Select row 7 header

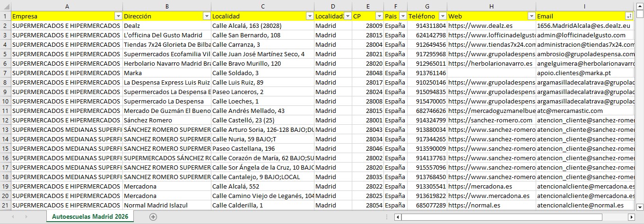pos(5,73)
